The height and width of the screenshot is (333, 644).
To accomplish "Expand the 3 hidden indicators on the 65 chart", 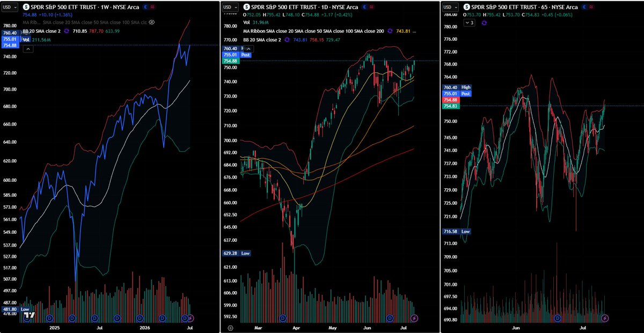I will (469, 23).
